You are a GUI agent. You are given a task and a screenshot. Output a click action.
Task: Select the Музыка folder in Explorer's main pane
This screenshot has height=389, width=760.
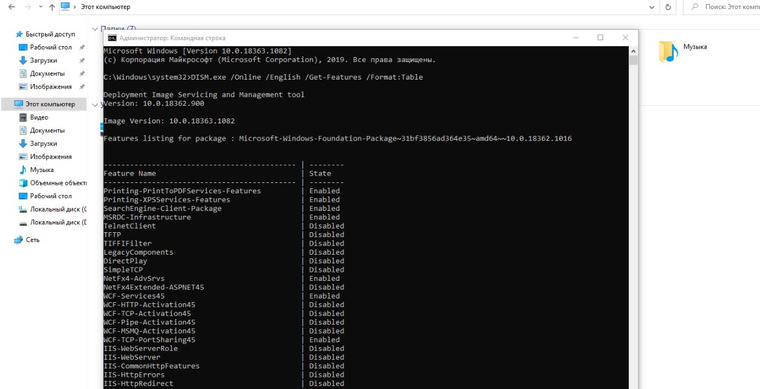(x=682, y=52)
